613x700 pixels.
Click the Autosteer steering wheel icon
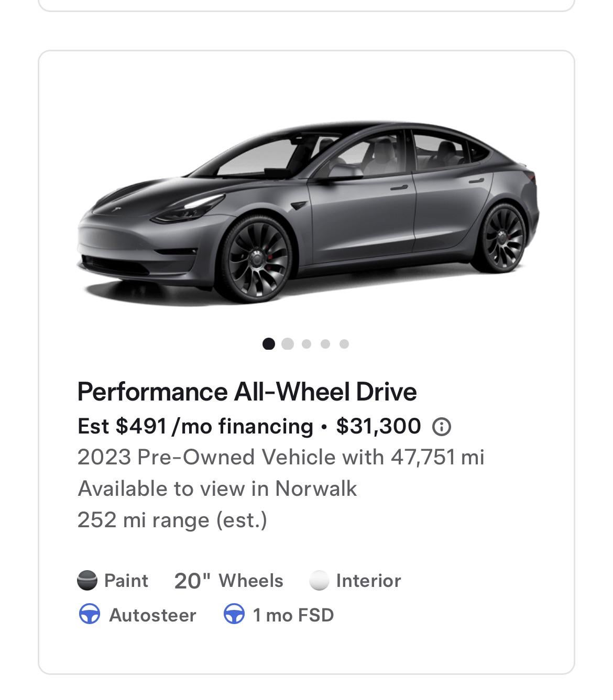(x=90, y=614)
